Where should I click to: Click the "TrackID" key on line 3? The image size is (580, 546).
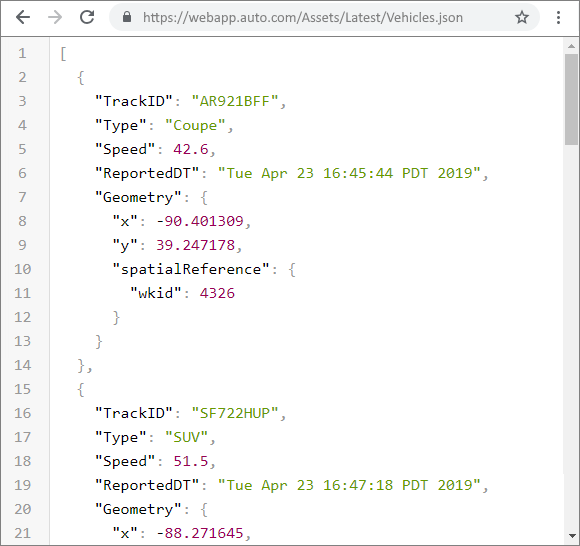(134, 101)
